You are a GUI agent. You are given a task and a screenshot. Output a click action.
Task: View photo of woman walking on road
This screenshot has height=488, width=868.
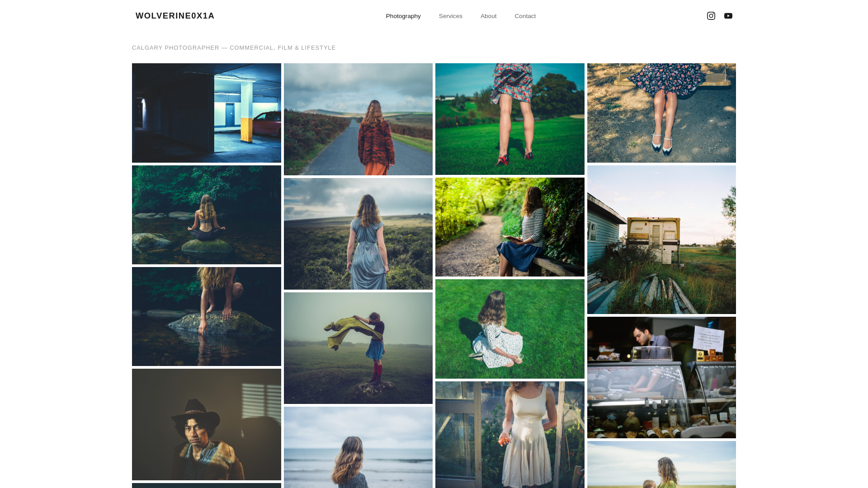[x=358, y=119]
